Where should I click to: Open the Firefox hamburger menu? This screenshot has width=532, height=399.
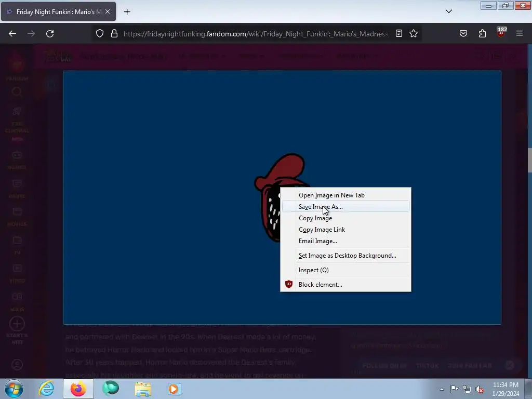point(520,34)
